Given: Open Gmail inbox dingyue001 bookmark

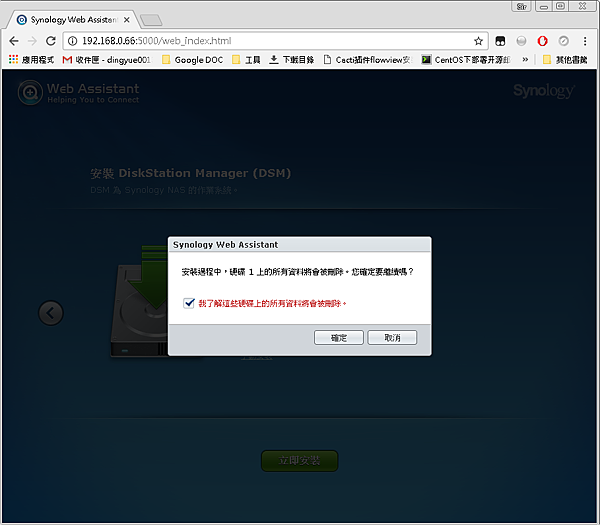Looking at the screenshot, I should 107,60.
